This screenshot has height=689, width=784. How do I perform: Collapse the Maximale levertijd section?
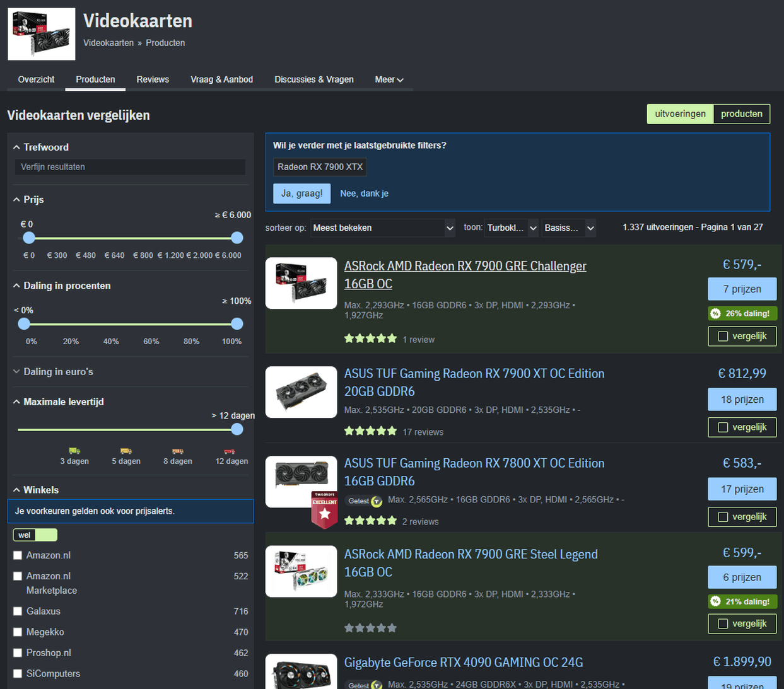tap(58, 402)
